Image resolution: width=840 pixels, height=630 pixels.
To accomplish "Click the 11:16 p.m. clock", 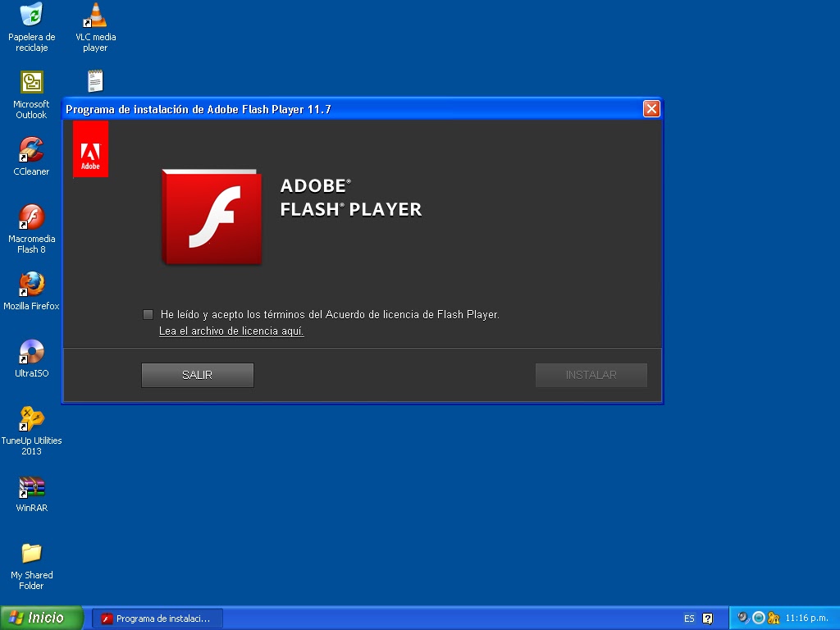I will 807,619.
